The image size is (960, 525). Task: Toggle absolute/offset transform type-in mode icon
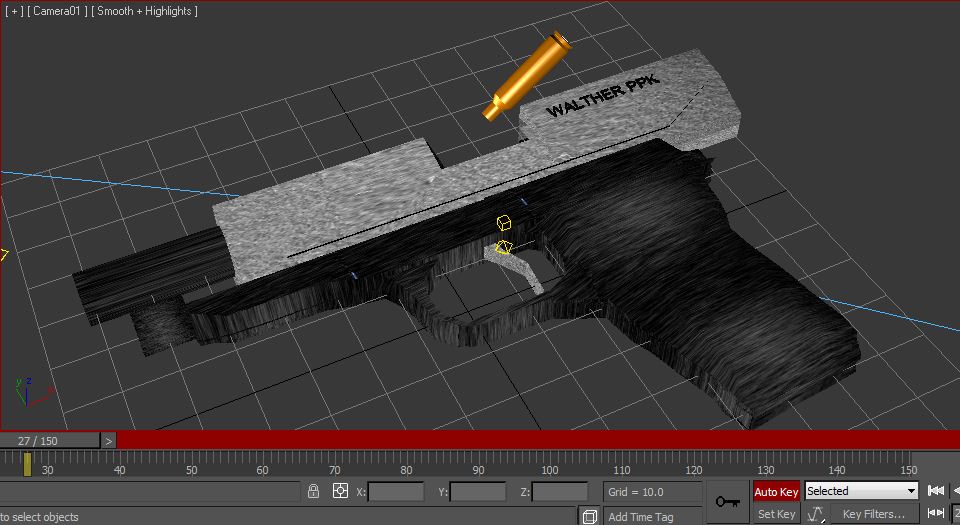[x=340, y=491]
